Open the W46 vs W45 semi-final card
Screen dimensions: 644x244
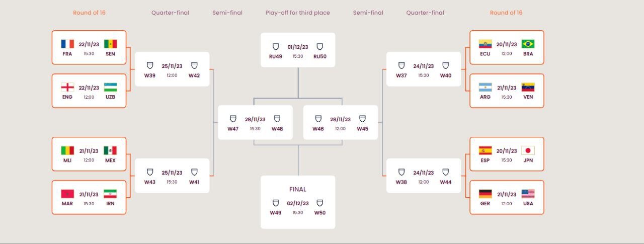[341, 122]
